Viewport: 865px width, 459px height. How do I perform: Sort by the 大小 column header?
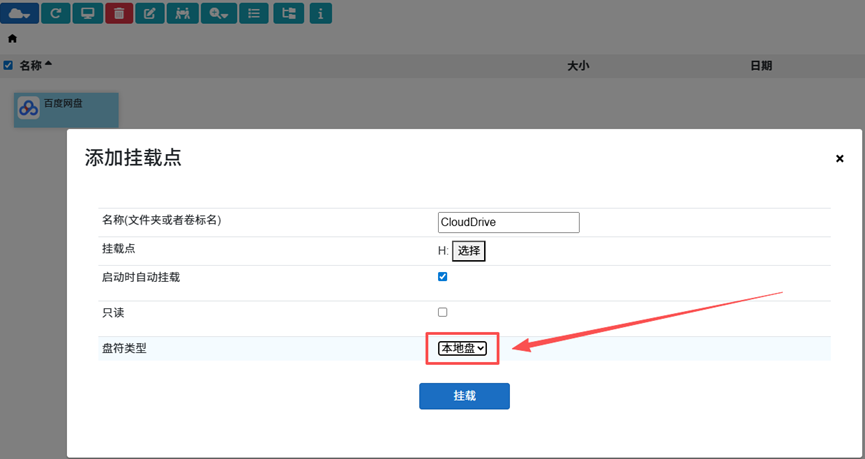tap(579, 66)
